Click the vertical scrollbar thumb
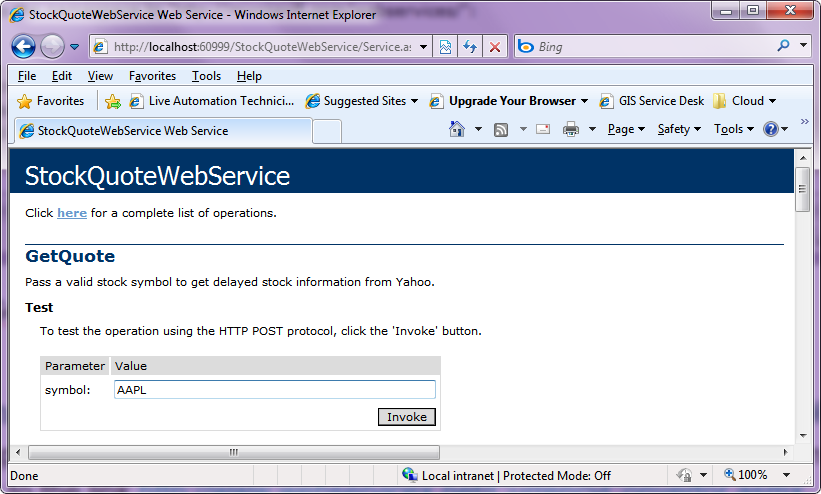Viewport: 821px width, 494px height. [x=803, y=189]
